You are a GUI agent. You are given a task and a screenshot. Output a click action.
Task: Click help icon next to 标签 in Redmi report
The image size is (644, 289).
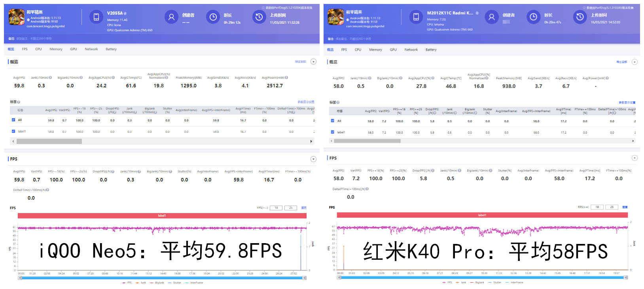[x=338, y=102]
